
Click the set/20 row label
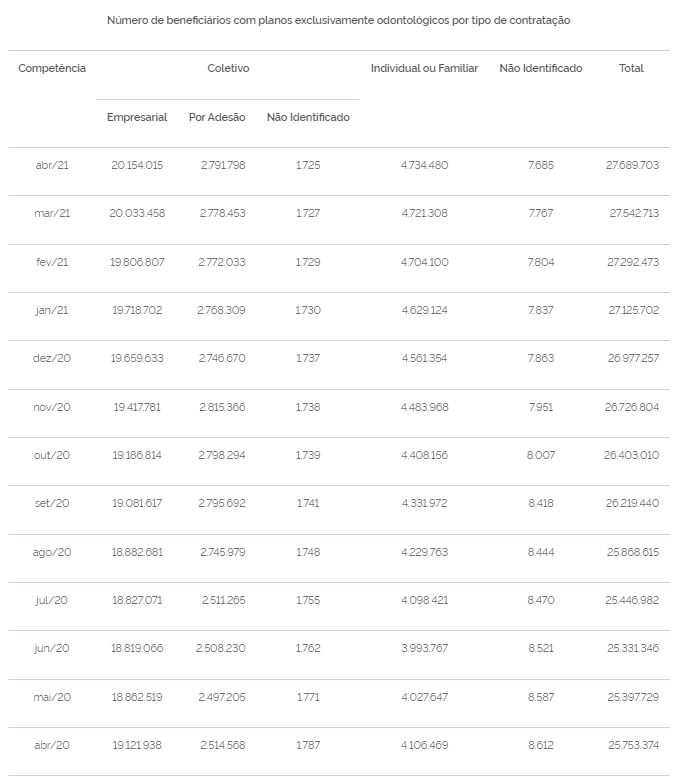click(52, 503)
